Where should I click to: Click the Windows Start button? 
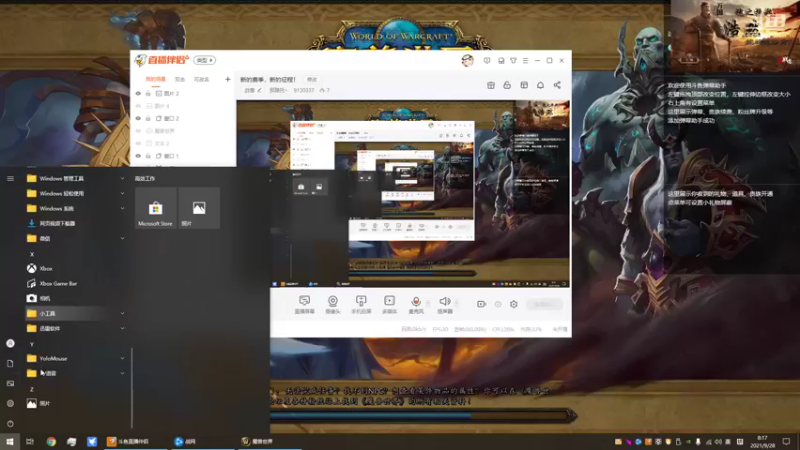pos(10,441)
